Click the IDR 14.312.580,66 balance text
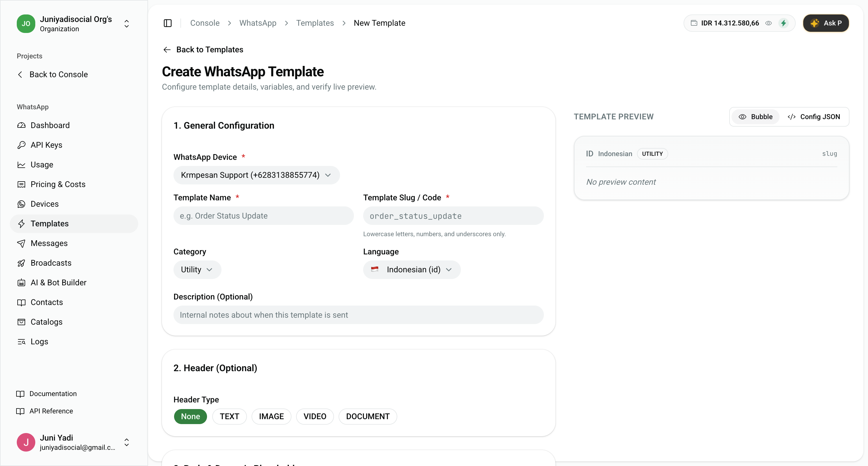The height and width of the screenshot is (466, 868). [x=730, y=23]
